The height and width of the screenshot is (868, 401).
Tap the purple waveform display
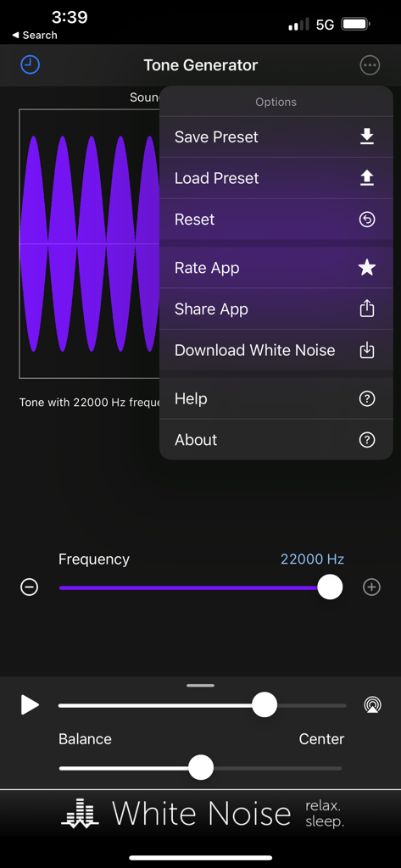click(90, 243)
